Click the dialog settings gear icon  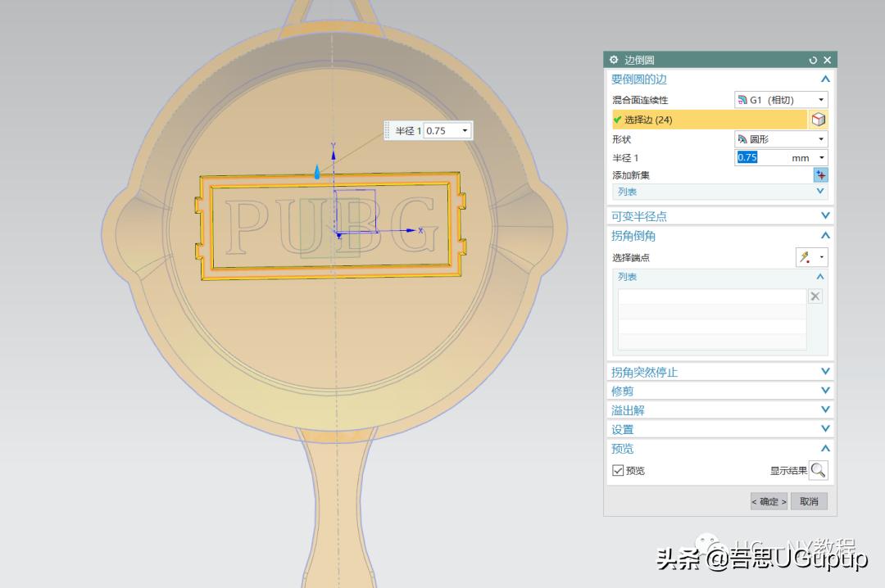coord(615,60)
